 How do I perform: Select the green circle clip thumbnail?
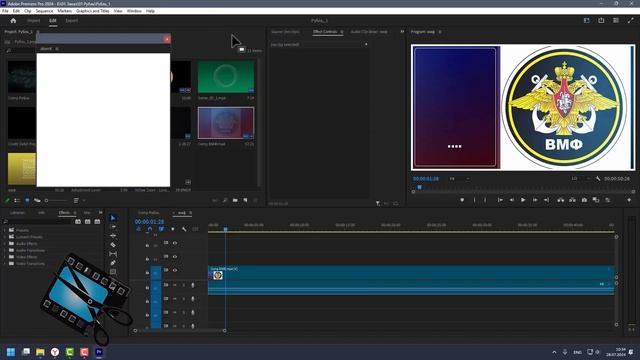226,77
